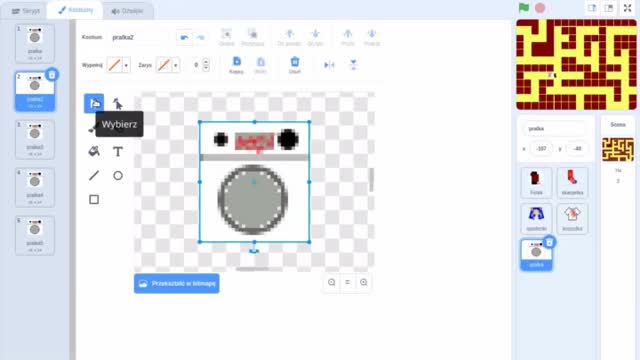Flip the selection horizontally
This screenshot has width=640, height=360.
coord(329,65)
